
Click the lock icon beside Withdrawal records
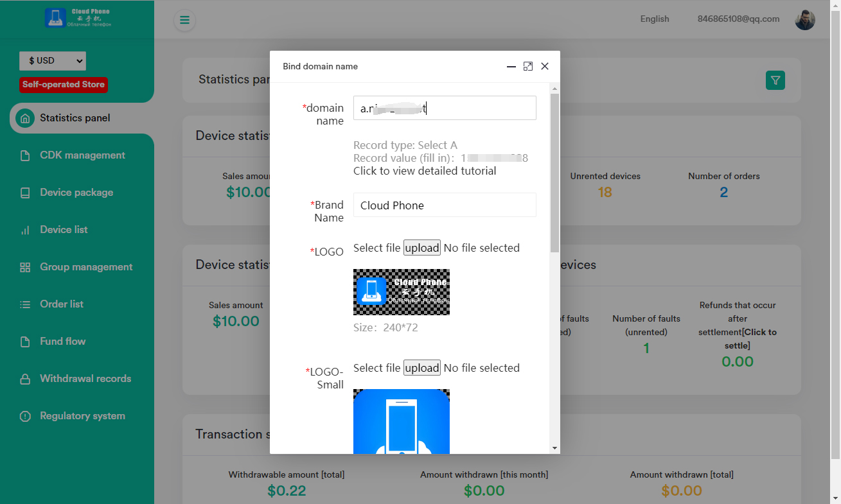25,379
